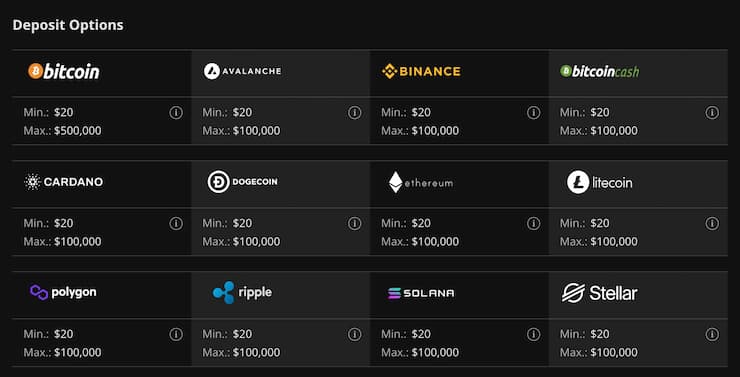Open info icon for Bitcoin limits
This screenshot has height=377, width=740.
[176, 113]
